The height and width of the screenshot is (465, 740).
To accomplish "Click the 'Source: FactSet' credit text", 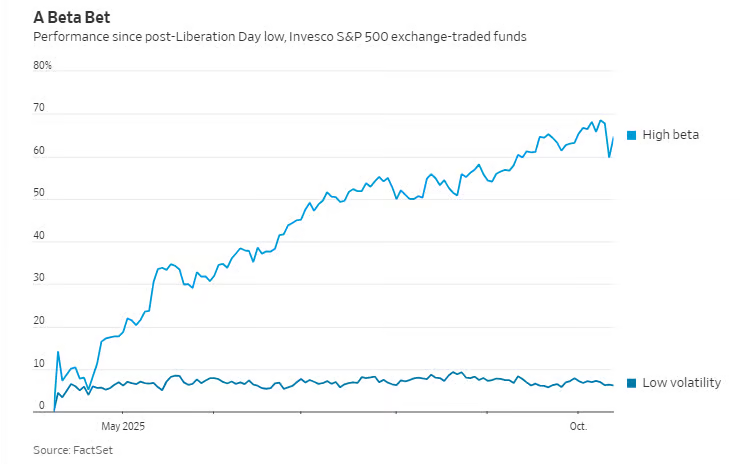I will coord(75,450).
